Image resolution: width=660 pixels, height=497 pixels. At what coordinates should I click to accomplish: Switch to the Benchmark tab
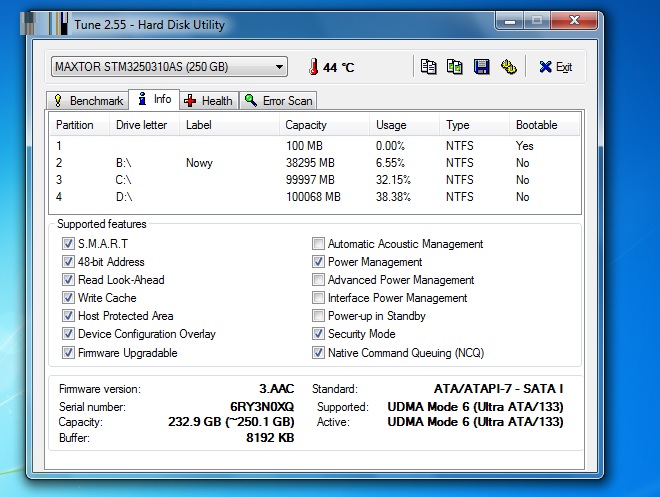pyautogui.click(x=87, y=101)
